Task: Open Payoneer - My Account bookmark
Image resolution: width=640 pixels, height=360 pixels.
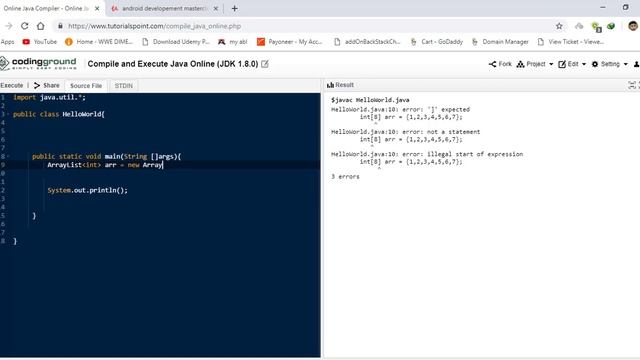Action: (289, 42)
